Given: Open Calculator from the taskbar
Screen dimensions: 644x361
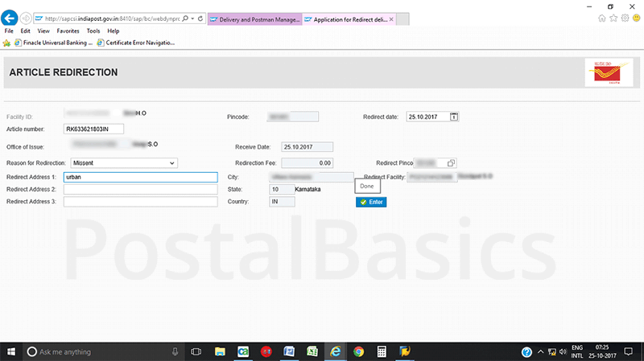Looking at the screenshot, I should [382, 351].
